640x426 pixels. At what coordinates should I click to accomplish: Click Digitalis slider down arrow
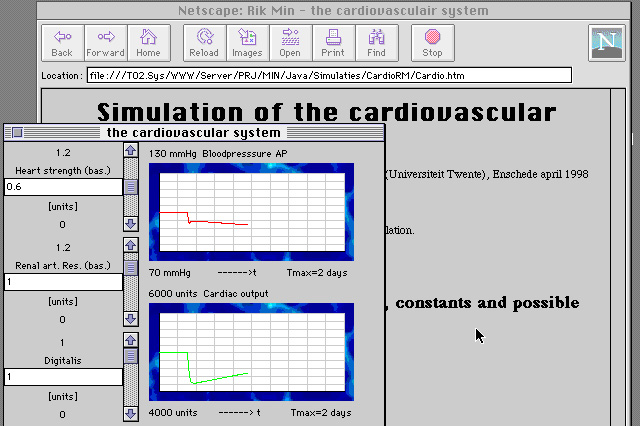pyautogui.click(x=131, y=414)
